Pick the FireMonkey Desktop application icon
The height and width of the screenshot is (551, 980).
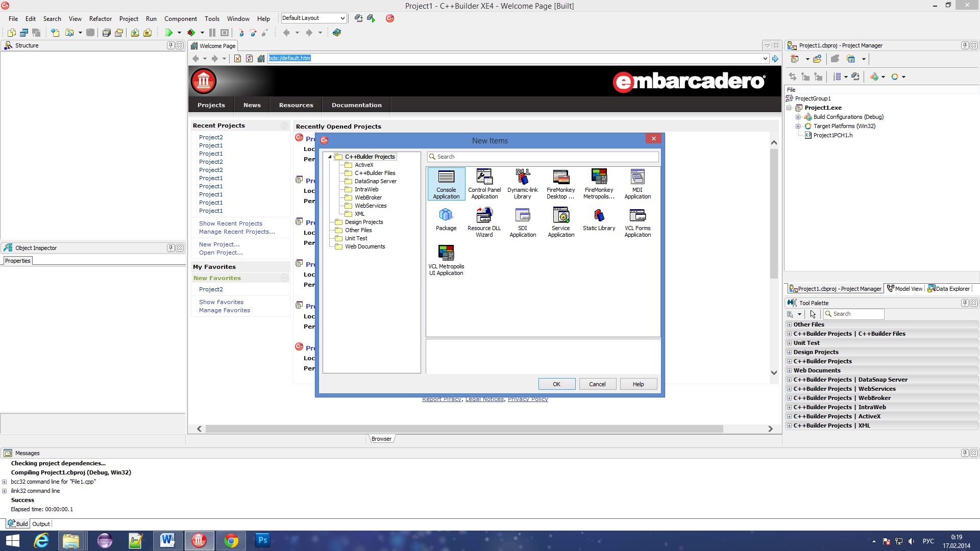click(x=560, y=184)
